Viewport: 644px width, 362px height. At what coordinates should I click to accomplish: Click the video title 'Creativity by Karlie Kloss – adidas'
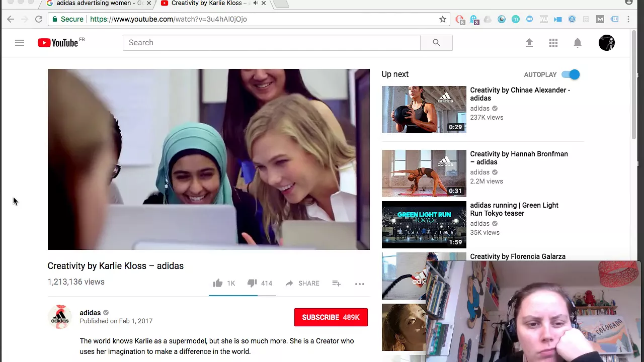coord(116,266)
